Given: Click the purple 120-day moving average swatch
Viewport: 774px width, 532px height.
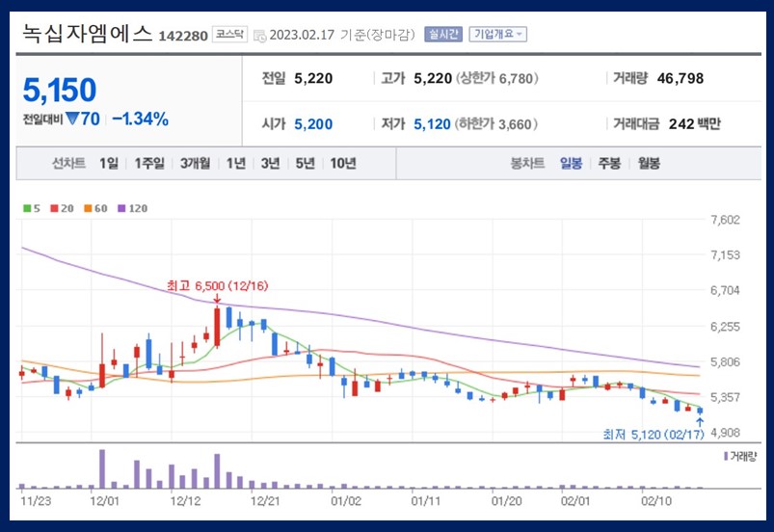Looking at the screenshot, I should click(x=121, y=208).
